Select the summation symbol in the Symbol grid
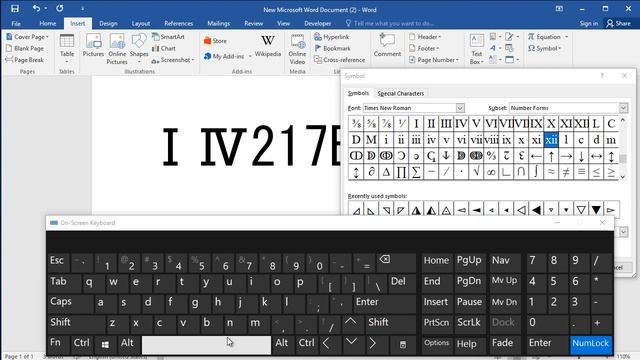Image resolution: width=640 pixels, height=360 pixels. click(416, 172)
